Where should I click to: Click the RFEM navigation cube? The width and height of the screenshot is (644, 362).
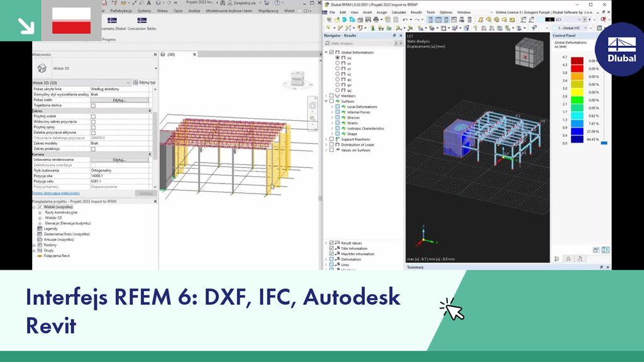[529, 53]
